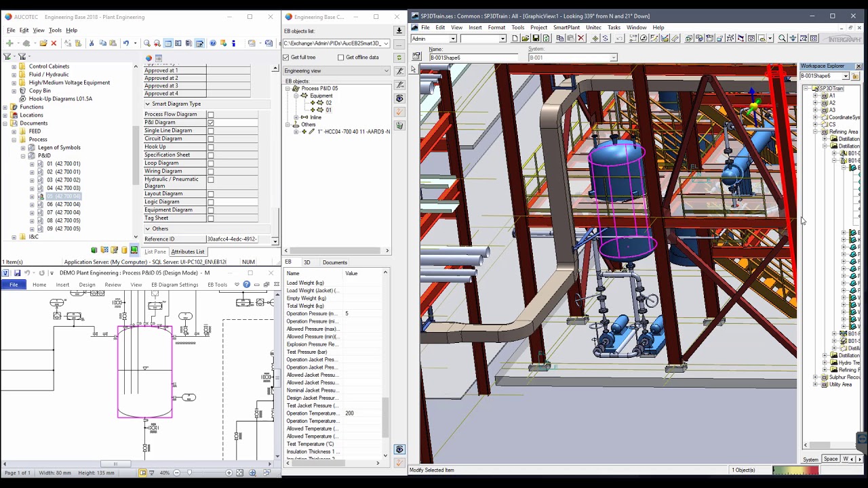This screenshot has height=488, width=868.
Task: Click the red X delete icon in Engineering Base toolbar
Action: point(54,43)
